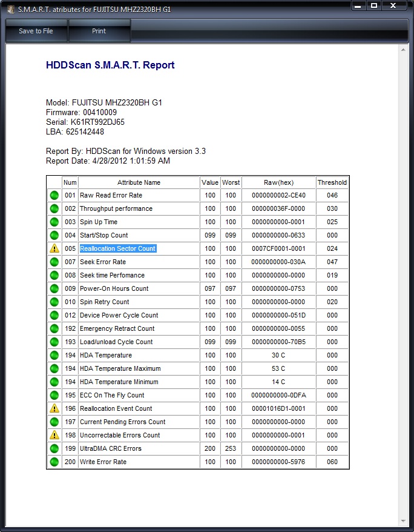Click the Threshold column header
414x532 pixels.
pos(332,182)
